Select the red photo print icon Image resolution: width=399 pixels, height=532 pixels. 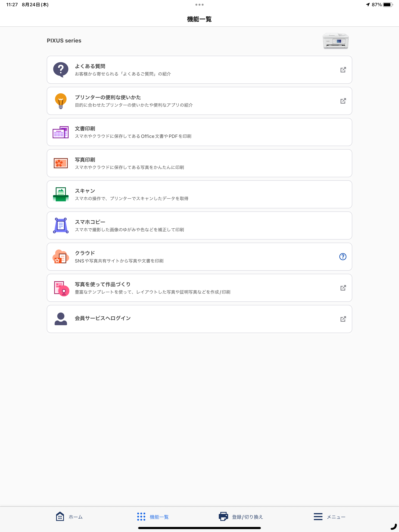coord(61,163)
